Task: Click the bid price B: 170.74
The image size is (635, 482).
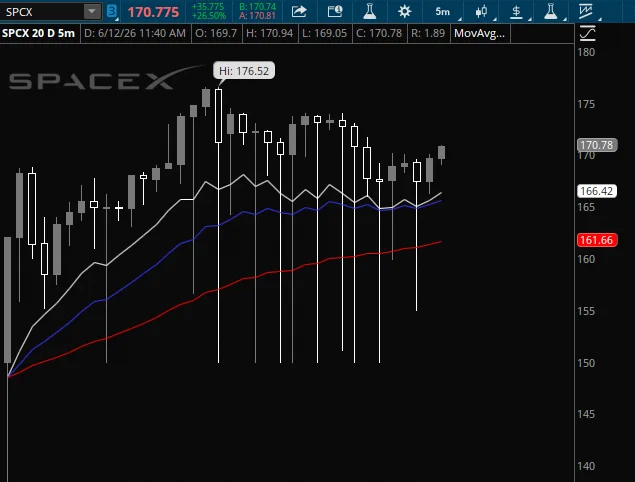Action: click(258, 7)
